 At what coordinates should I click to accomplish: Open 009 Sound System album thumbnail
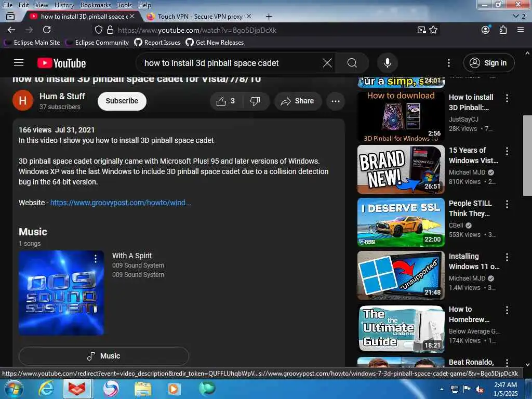click(x=61, y=293)
